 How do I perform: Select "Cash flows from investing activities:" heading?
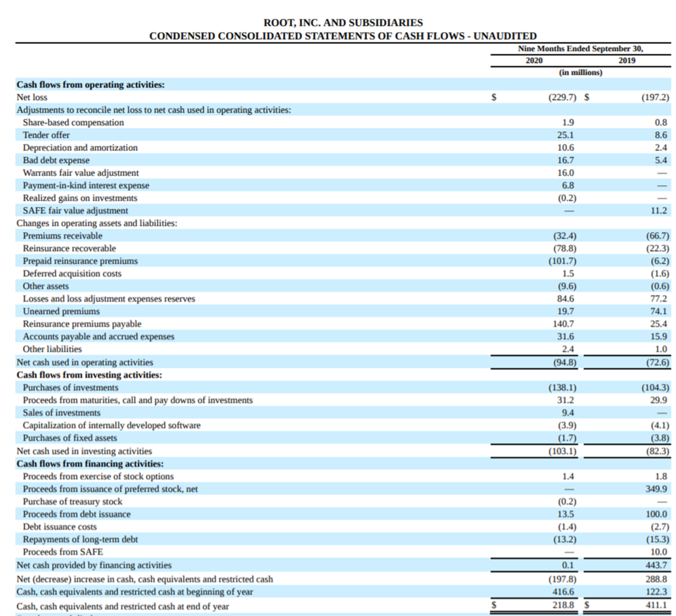pyautogui.click(x=89, y=374)
